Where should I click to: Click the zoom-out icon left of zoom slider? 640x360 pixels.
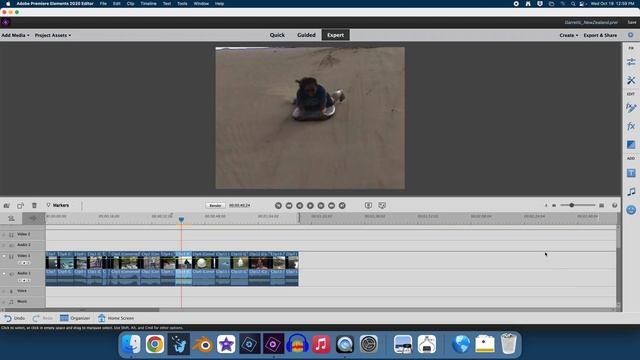(x=554, y=205)
